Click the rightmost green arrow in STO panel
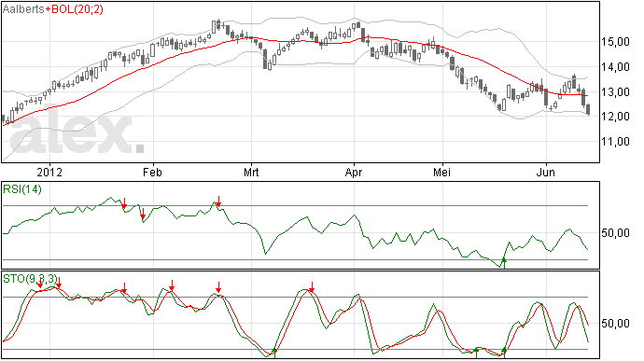The width and height of the screenshot is (644, 361). pos(504,352)
